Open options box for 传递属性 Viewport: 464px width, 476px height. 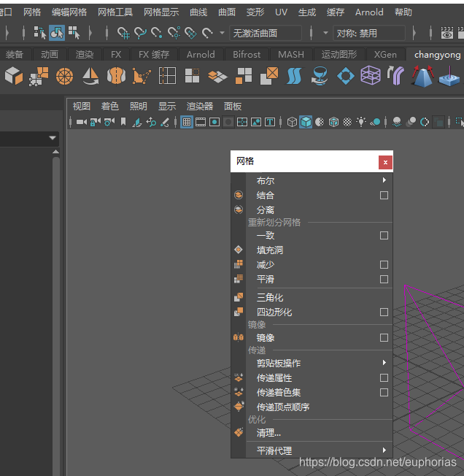(384, 377)
